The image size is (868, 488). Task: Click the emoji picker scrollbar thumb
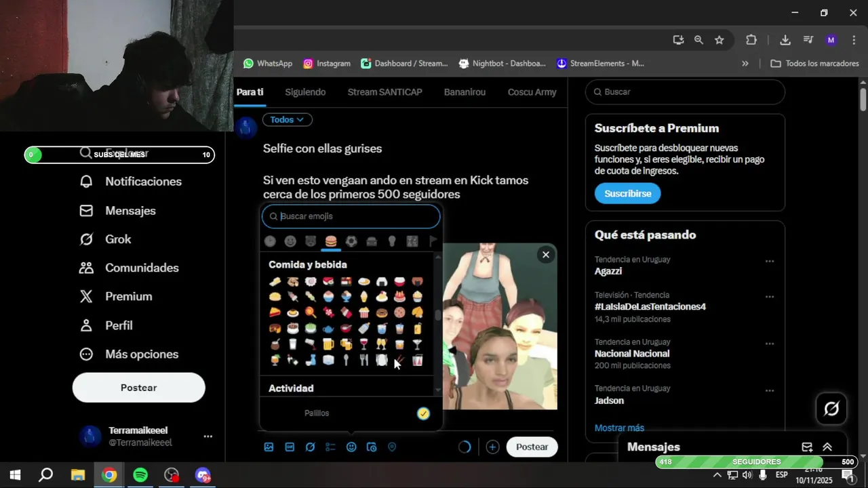point(438,316)
